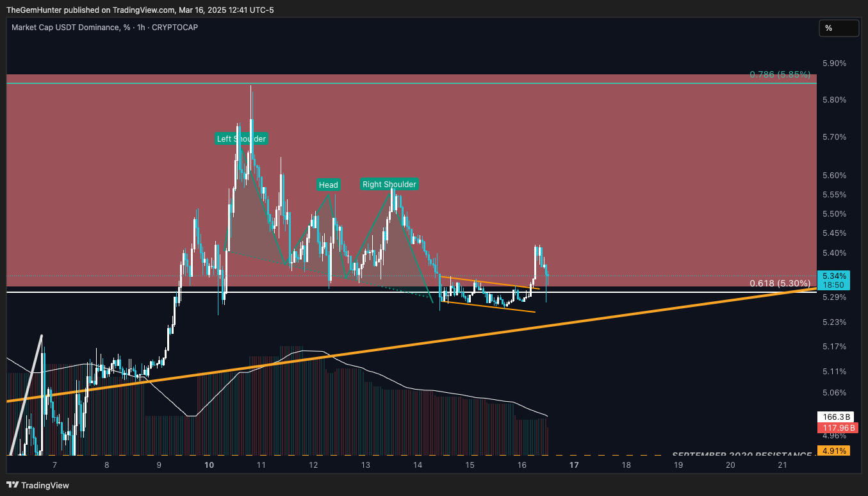Viewport: 868px width, 496px height.
Task: Click date 18 on the time axis
Action: pyautogui.click(x=626, y=465)
